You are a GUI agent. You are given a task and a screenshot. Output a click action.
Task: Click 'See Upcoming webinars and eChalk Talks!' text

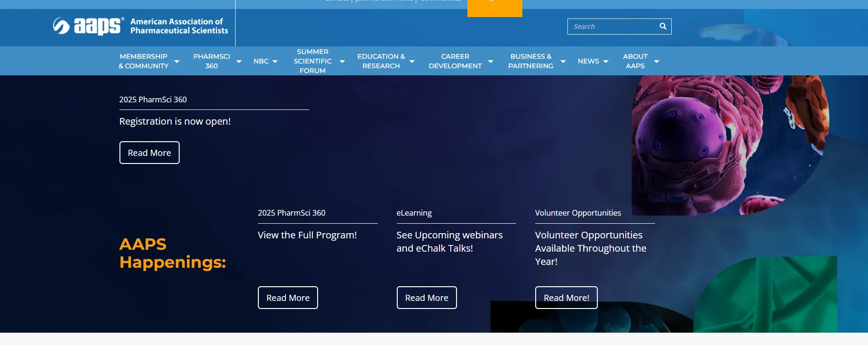click(449, 242)
